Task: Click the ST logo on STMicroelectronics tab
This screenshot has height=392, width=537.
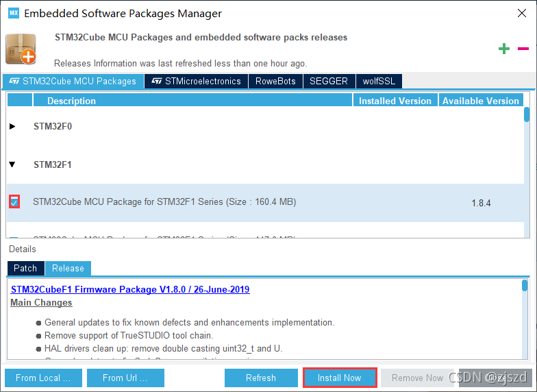Action: pyautogui.click(x=156, y=81)
